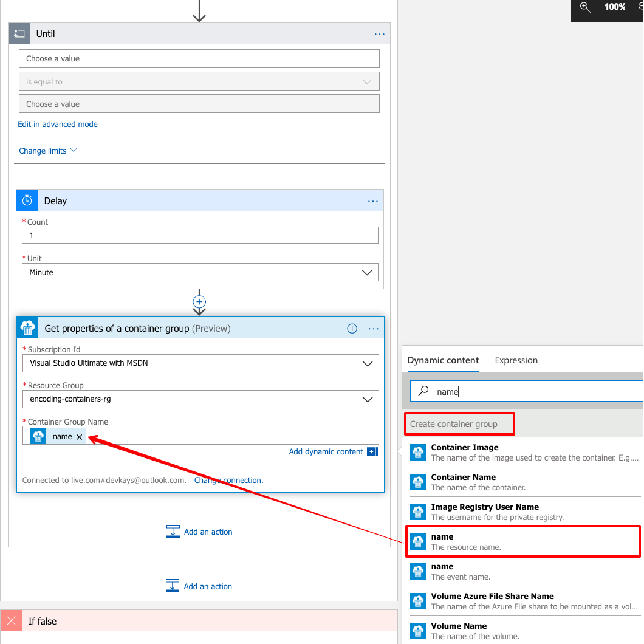
Task: Click the plus insert-step button below Delay
Action: (199, 301)
